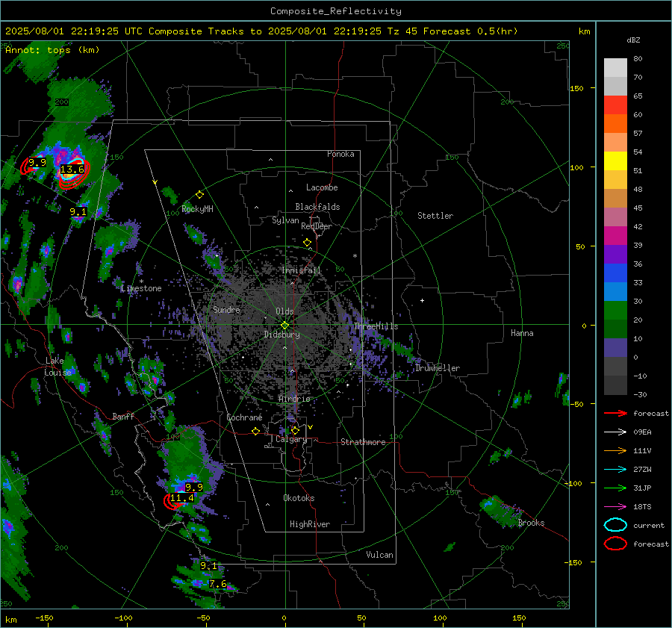Screen dimensions: 672x628
Task: Click the 'Lake Louise' place label
Action: tap(57, 367)
